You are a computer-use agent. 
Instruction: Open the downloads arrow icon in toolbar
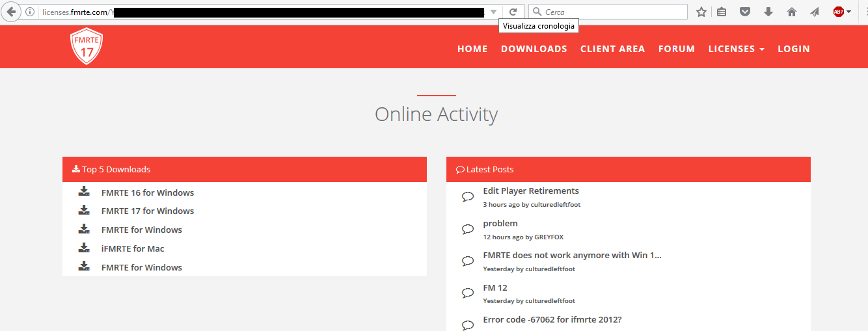(x=768, y=12)
